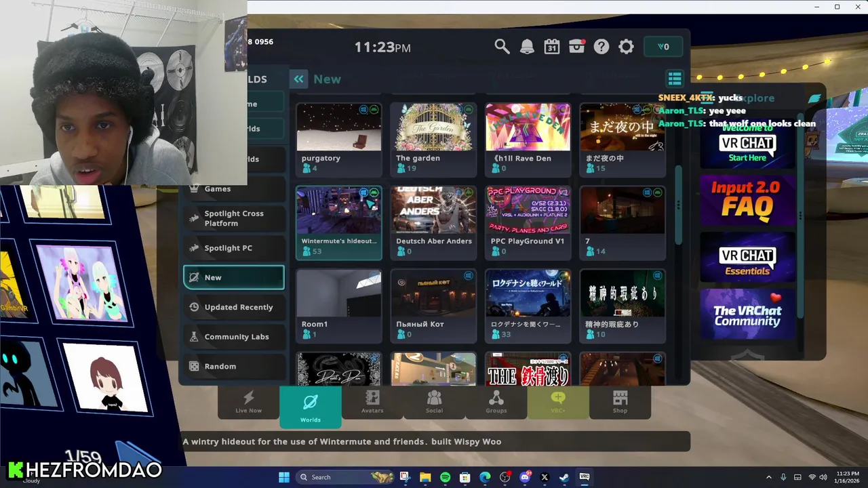Open The VRChat Community banner

click(x=747, y=314)
